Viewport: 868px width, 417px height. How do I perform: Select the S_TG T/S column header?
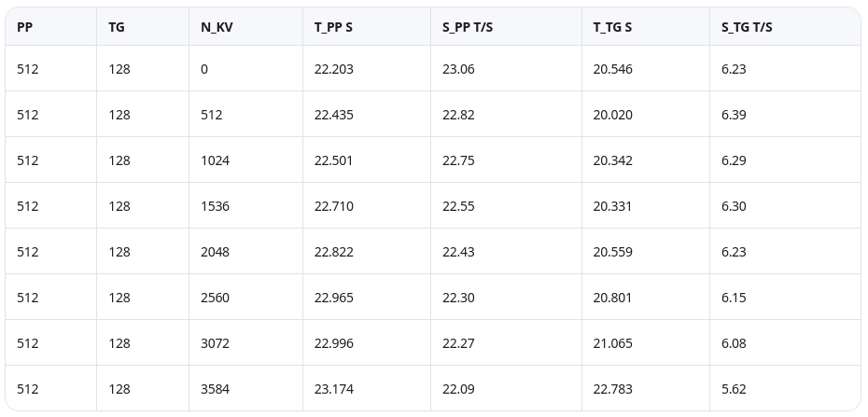[x=747, y=27]
